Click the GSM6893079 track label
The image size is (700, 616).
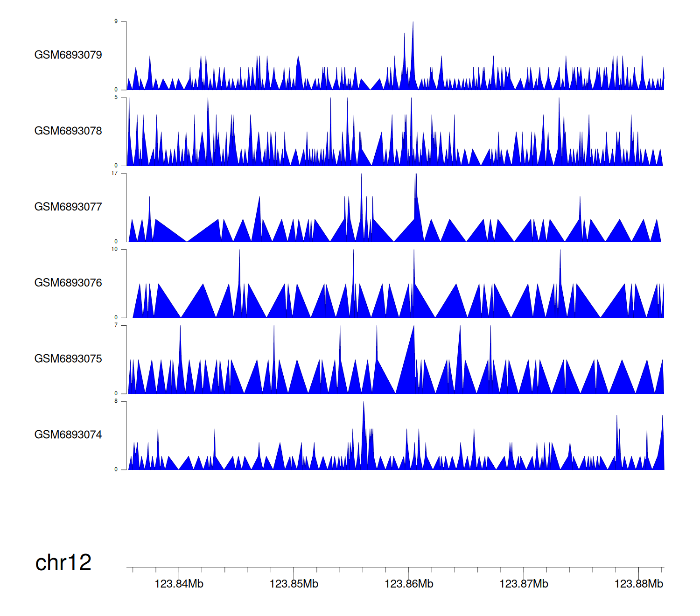click(68, 55)
